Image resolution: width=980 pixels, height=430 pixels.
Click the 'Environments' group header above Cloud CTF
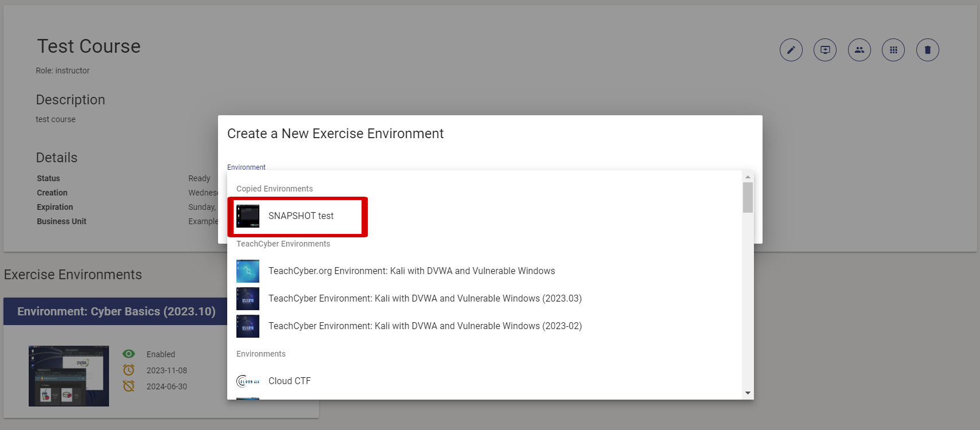pos(261,354)
